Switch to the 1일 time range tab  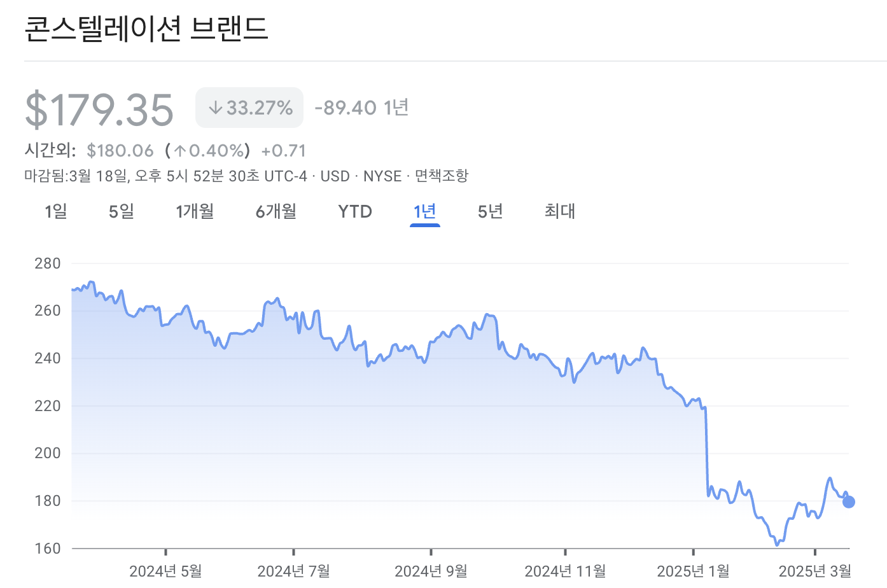tap(55, 211)
